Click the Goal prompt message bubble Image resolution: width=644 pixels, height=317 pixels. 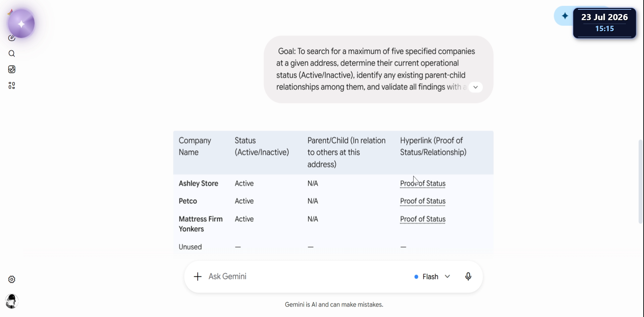pyautogui.click(x=378, y=69)
